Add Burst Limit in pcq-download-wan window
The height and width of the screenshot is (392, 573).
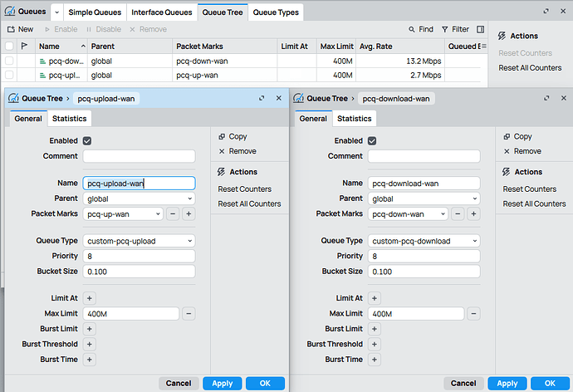pyautogui.click(x=375, y=329)
